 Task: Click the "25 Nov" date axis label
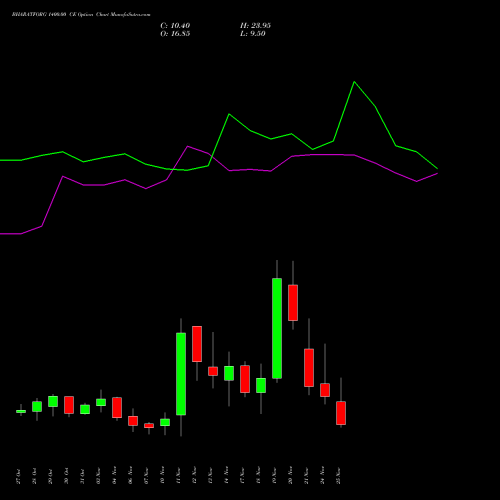click(x=338, y=476)
